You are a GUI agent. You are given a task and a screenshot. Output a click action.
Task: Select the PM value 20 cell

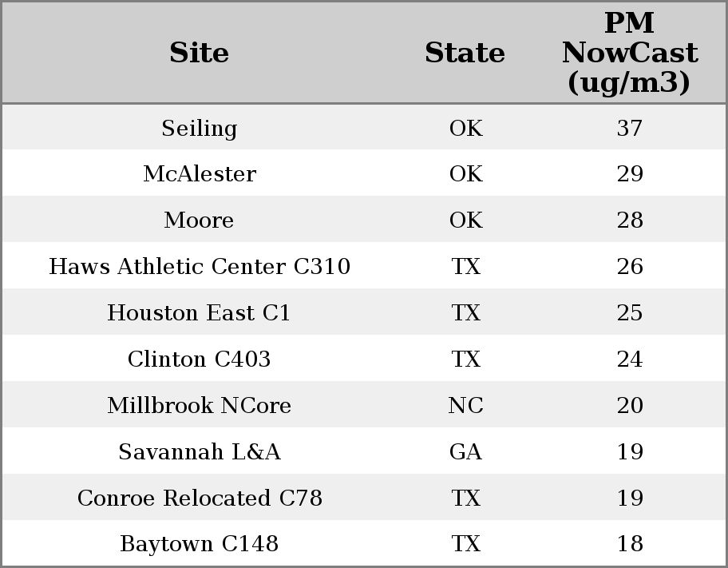click(630, 405)
